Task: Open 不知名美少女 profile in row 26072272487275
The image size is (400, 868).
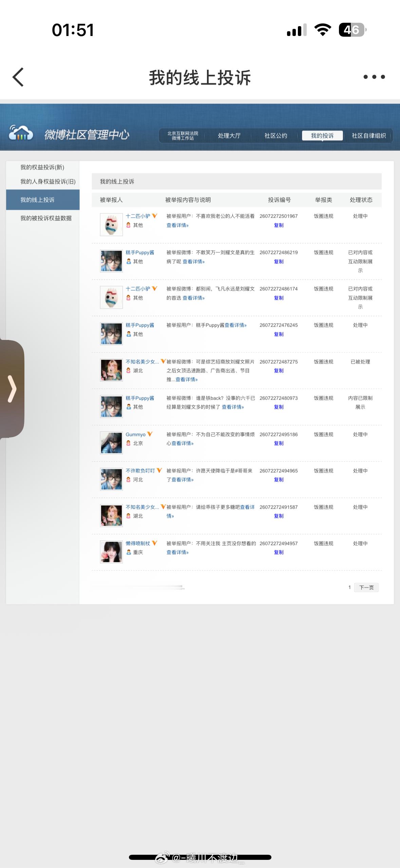Action: tap(142, 362)
